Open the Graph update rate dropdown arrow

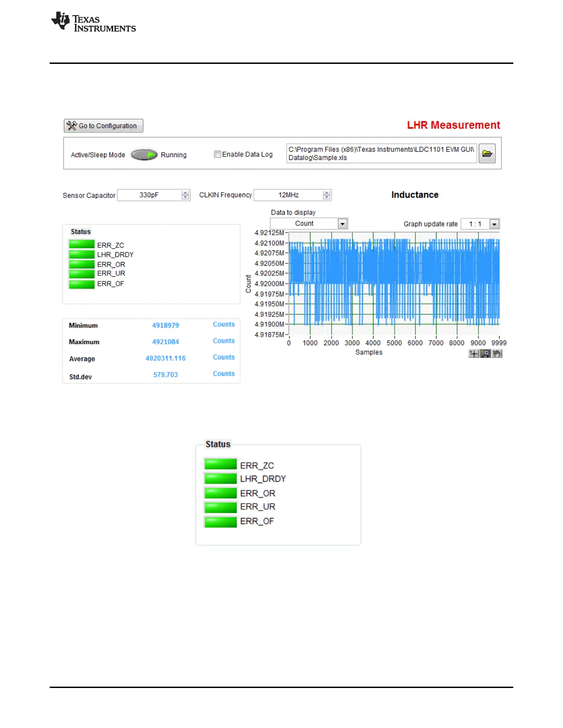[494, 224]
